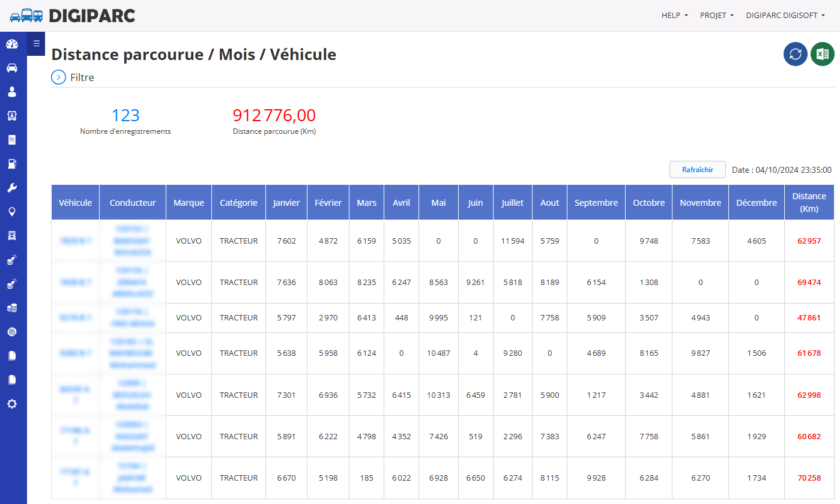Click the Mars column header

pos(367,202)
